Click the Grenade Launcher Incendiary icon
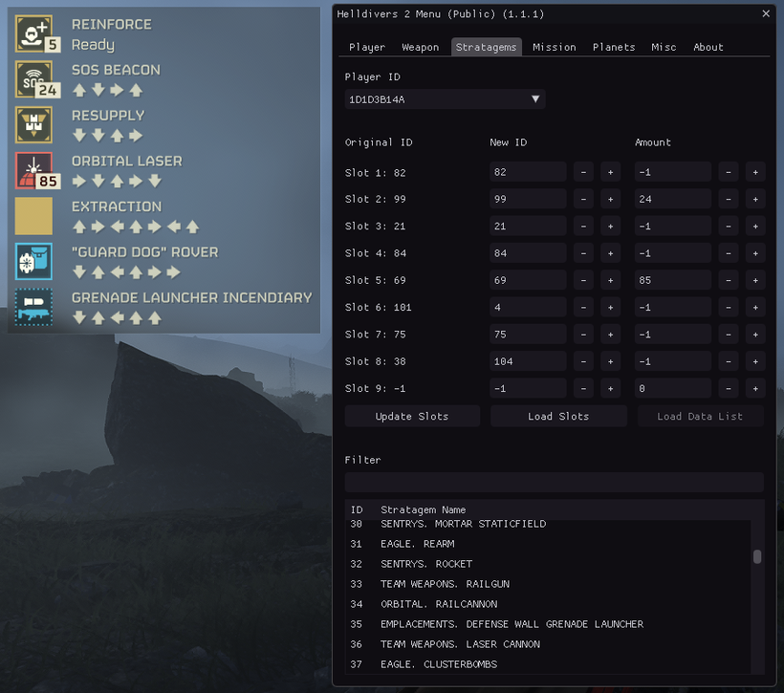This screenshot has width=784, height=693. (x=33, y=307)
